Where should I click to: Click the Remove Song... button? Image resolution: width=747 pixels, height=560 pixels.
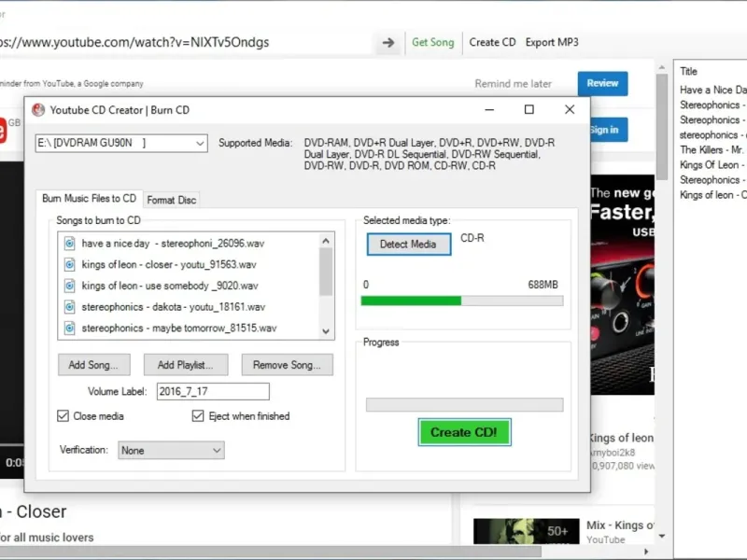(288, 365)
